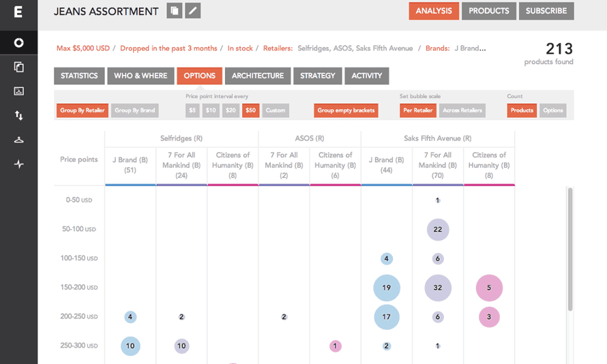Viewport: 607px width, 364px height.
Task: Set price point interval to $10
Action: 211,110
